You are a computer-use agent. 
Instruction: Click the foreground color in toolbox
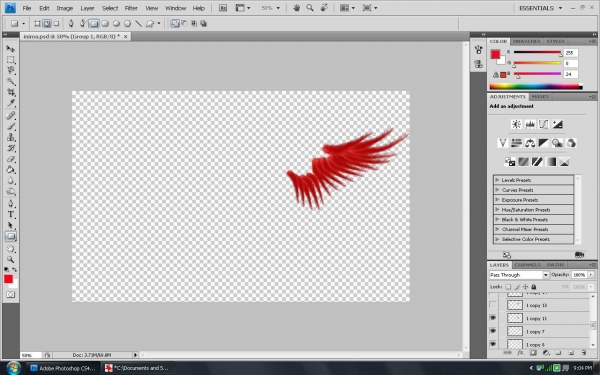click(8, 279)
